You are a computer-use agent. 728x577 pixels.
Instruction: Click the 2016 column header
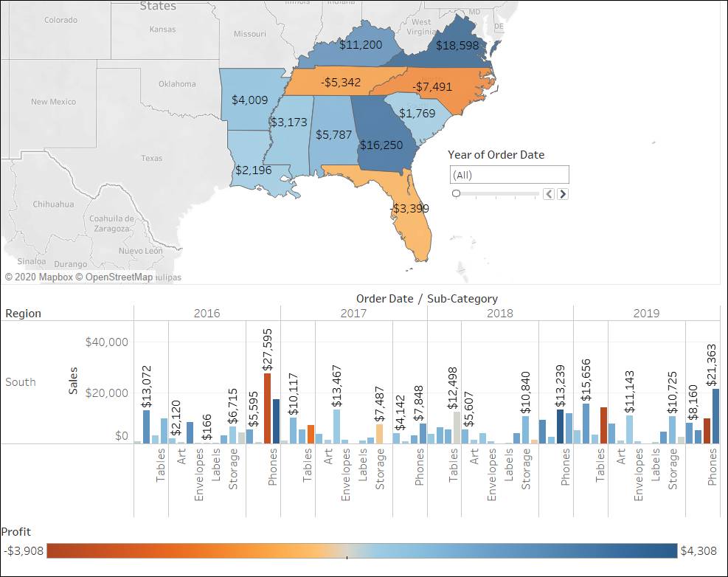point(209,313)
